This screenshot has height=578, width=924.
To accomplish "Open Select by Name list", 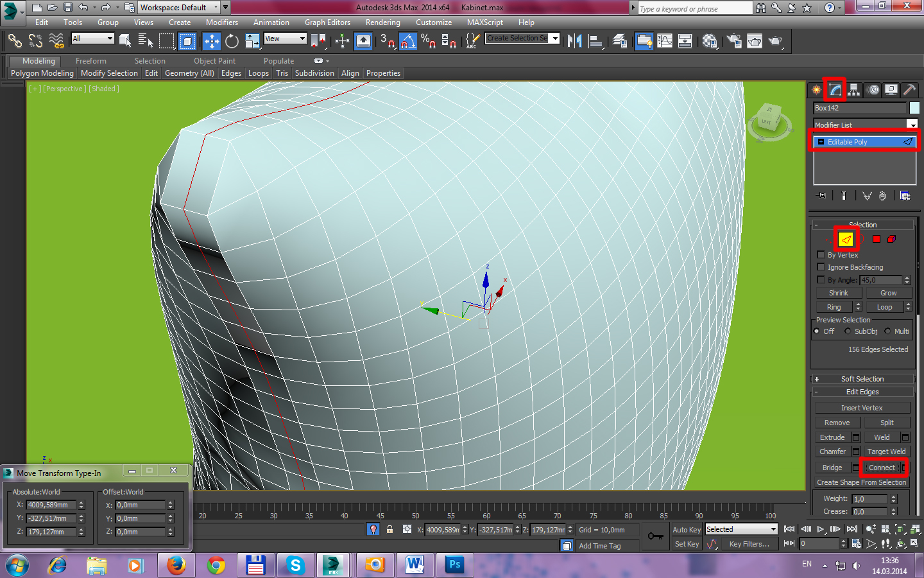I will click(x=146, y=41).
